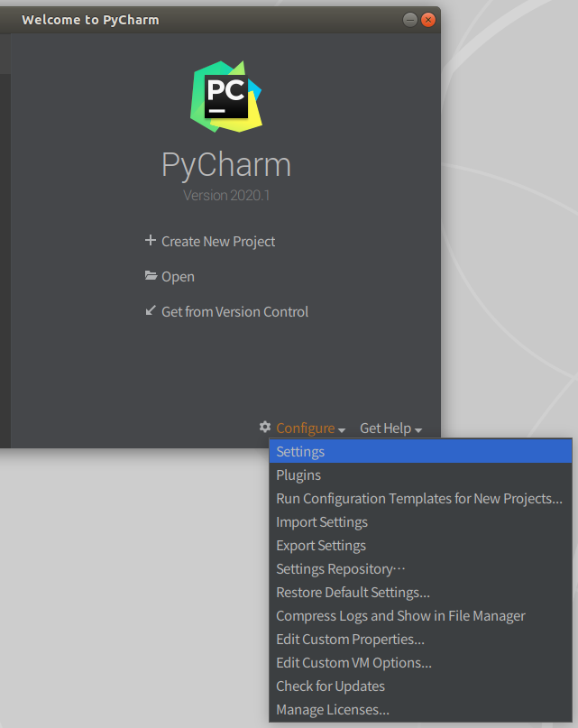The height and width of the screenshot is (728, 578).
Task: Click the gear icon next to Configure
Action: point(264,427)
